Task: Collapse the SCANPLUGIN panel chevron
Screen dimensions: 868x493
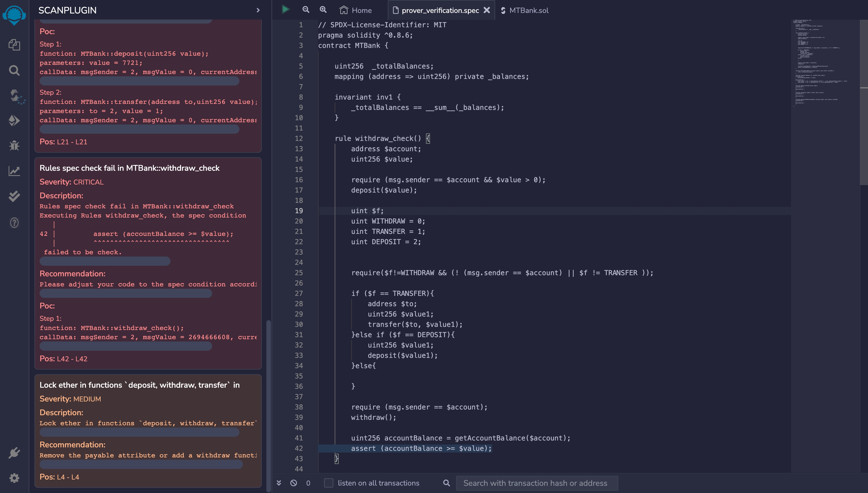Action: point(258,10)
